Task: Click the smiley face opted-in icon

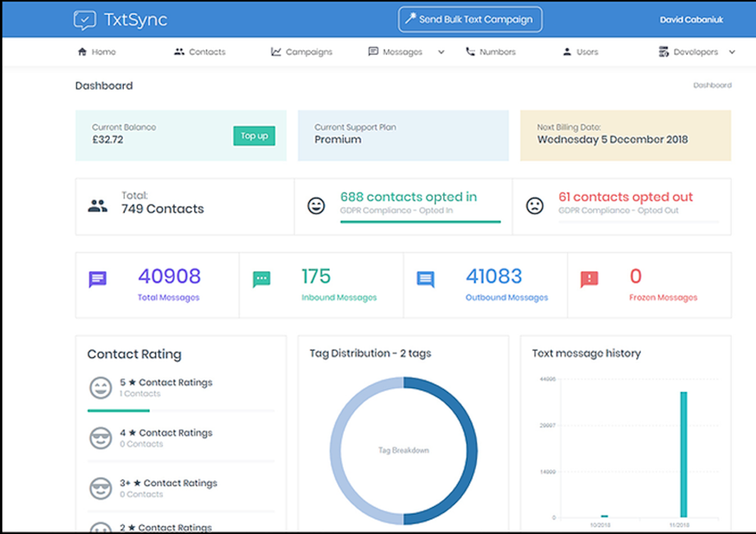Action: click(x=316, y=205)
